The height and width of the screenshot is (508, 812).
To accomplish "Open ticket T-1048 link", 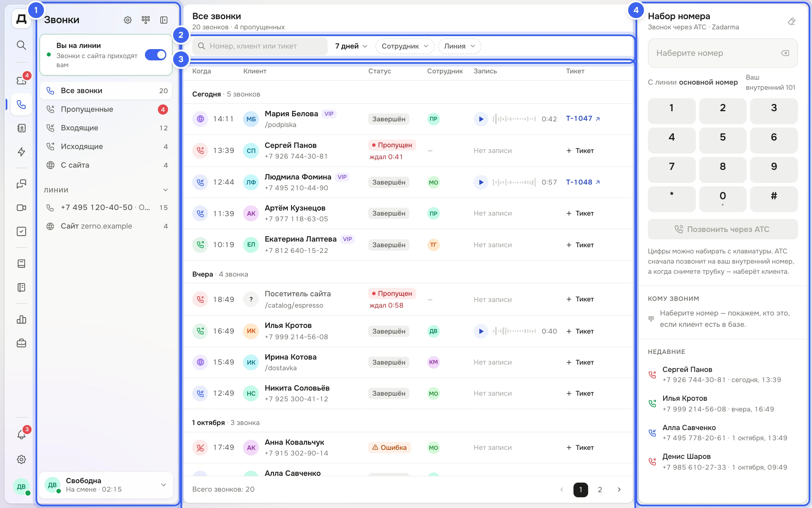I will click(x=583, y=182).
